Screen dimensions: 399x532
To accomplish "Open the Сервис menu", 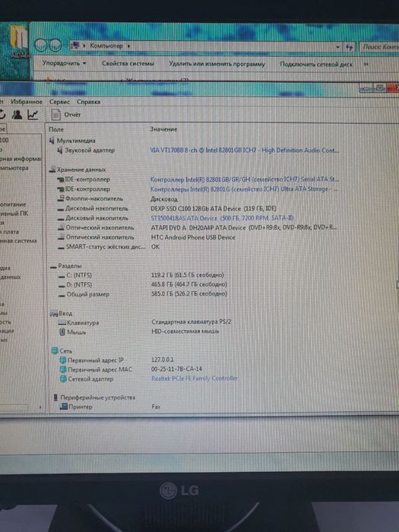I will [59, 102].
